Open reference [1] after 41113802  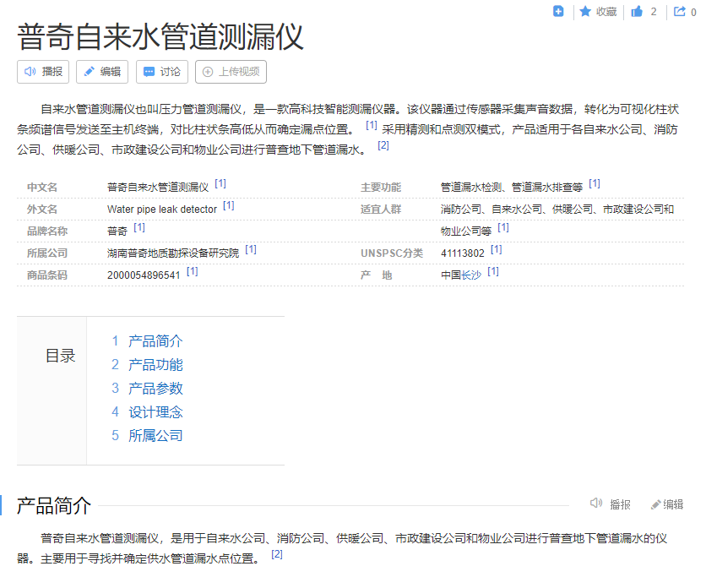[x=497, y=249]
